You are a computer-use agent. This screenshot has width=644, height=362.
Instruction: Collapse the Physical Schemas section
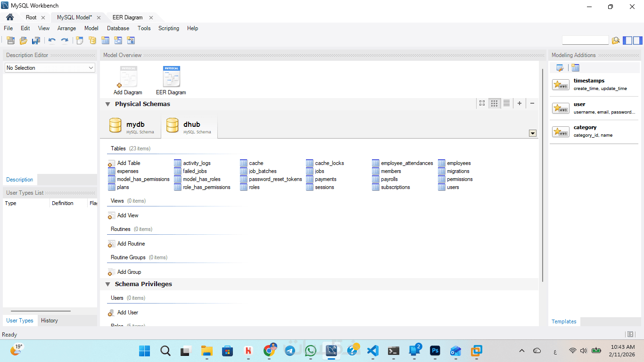107,104
